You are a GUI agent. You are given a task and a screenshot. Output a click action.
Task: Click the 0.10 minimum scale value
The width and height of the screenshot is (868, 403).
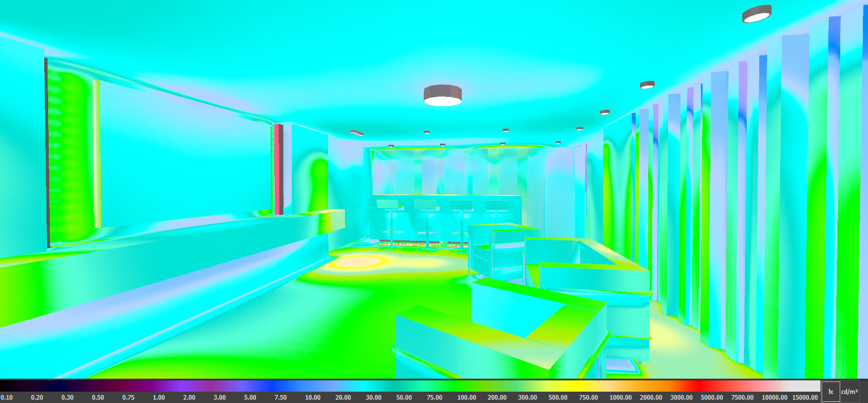(x=6, y=398)
